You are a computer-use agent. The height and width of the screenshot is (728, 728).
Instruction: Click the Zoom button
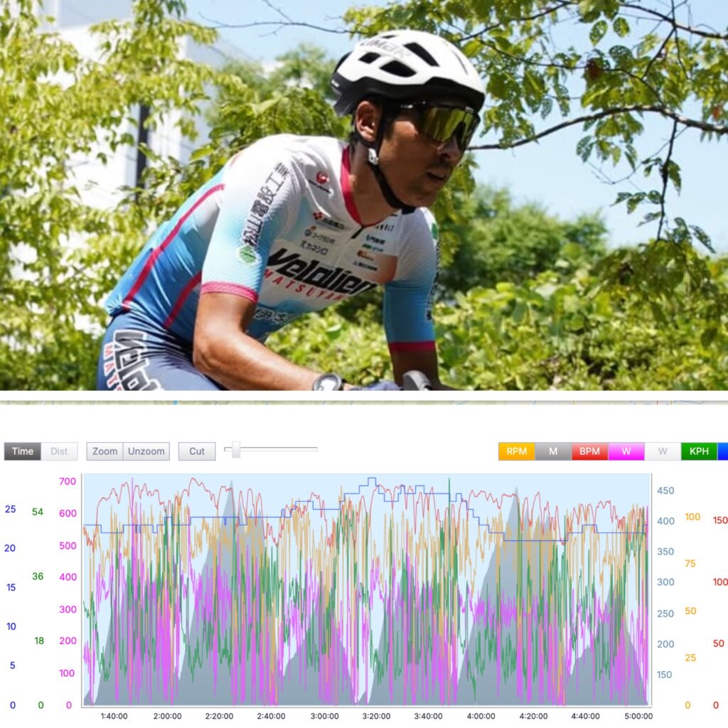click(x=105, y=451)
